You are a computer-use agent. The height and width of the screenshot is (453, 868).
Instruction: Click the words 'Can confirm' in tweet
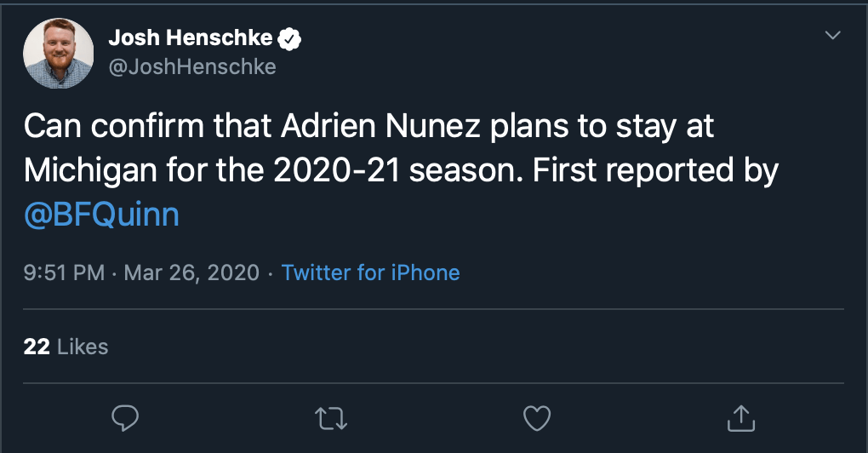point(110,127)
